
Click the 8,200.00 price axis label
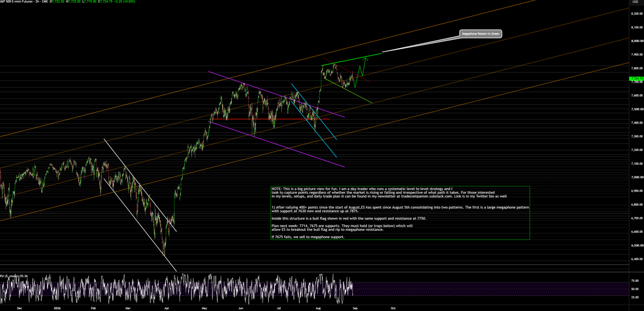(x=636, y=14)
